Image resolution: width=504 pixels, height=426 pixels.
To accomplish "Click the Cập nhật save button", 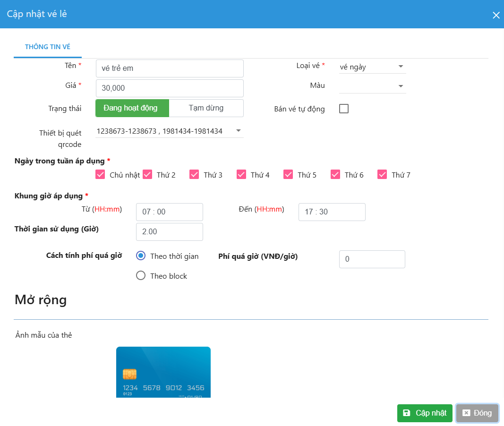I will click(x=425, y=413).
